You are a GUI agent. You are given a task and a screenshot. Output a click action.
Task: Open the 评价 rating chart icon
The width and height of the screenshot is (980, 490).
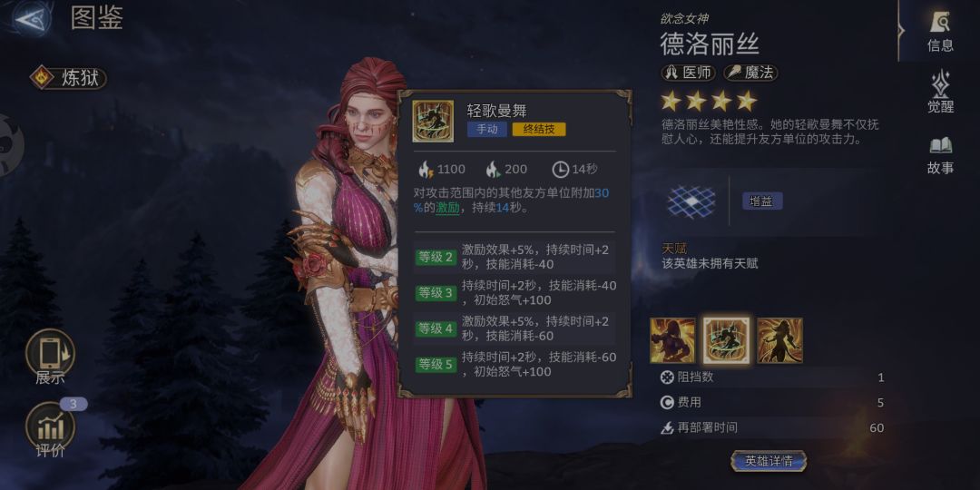point(50,430)
